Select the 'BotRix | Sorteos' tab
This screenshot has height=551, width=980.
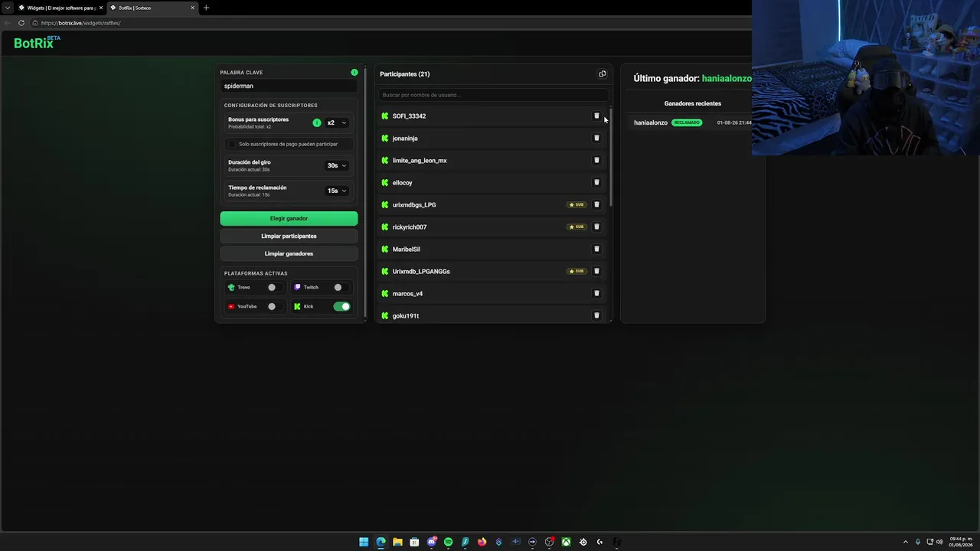152,8
